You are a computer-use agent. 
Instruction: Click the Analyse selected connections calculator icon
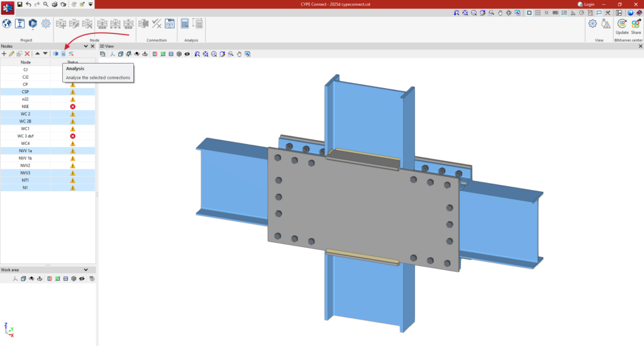[x=64, y=54]
